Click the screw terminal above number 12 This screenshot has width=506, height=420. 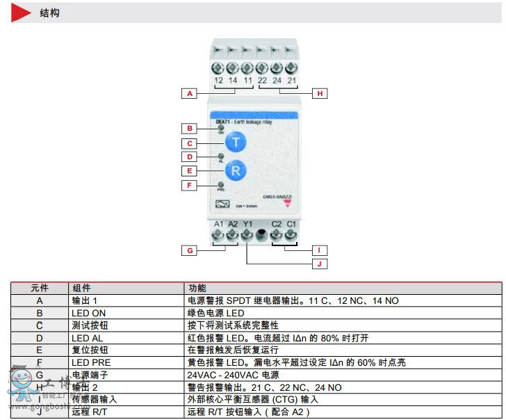point(218,68)
